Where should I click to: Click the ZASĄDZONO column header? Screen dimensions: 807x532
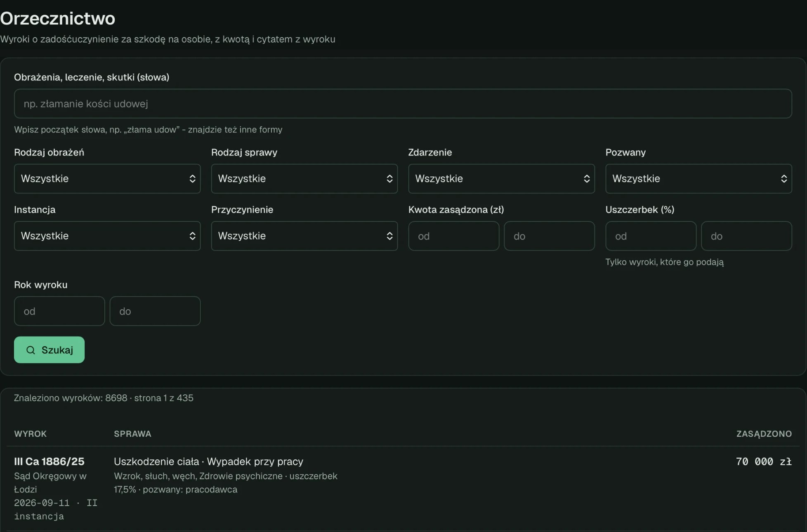pyautogui.click(x=764, y=434)
